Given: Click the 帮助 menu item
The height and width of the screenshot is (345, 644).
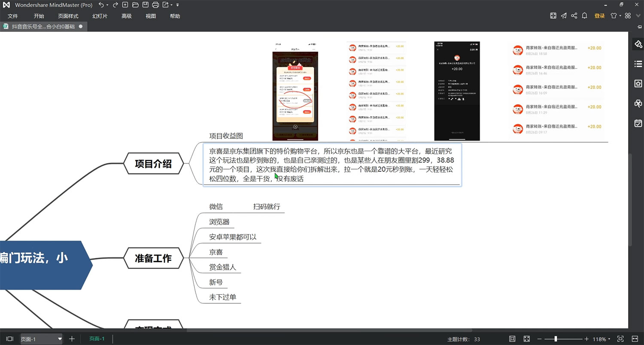Looking at the screenshot, I should coord(175,16).
